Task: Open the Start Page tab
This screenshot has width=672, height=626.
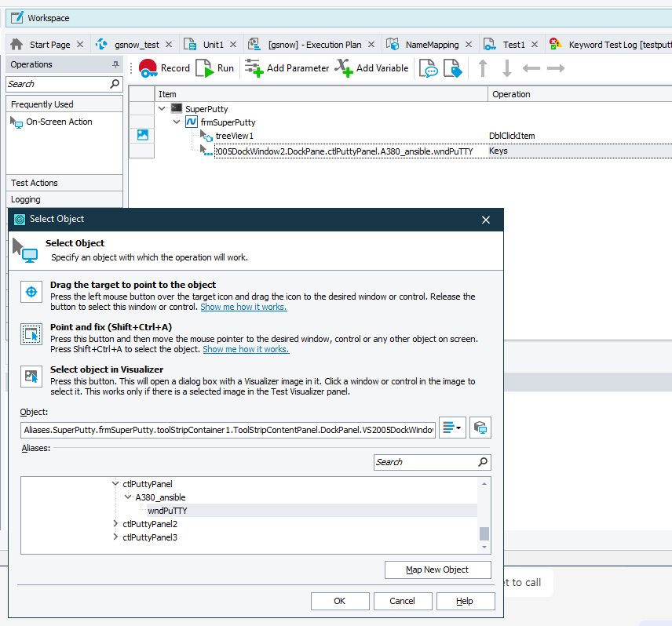Action: (49, 45)
